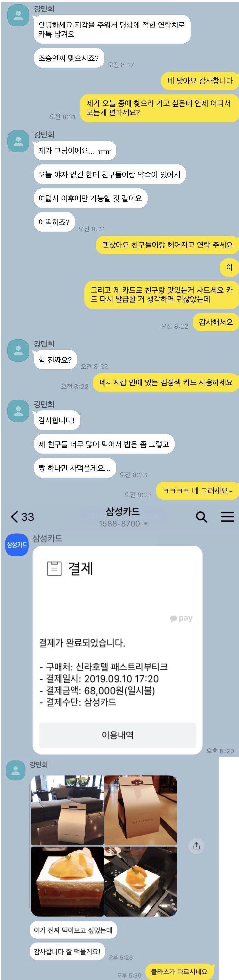Open the hamburger menu in the chat header
The height and width of the screenshot is (980, 239).
click(228, 516)
